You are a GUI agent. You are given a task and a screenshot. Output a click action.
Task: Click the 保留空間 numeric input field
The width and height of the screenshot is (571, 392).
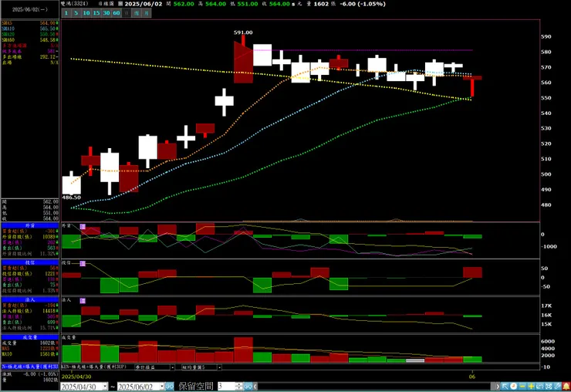[x=227, y=386]
